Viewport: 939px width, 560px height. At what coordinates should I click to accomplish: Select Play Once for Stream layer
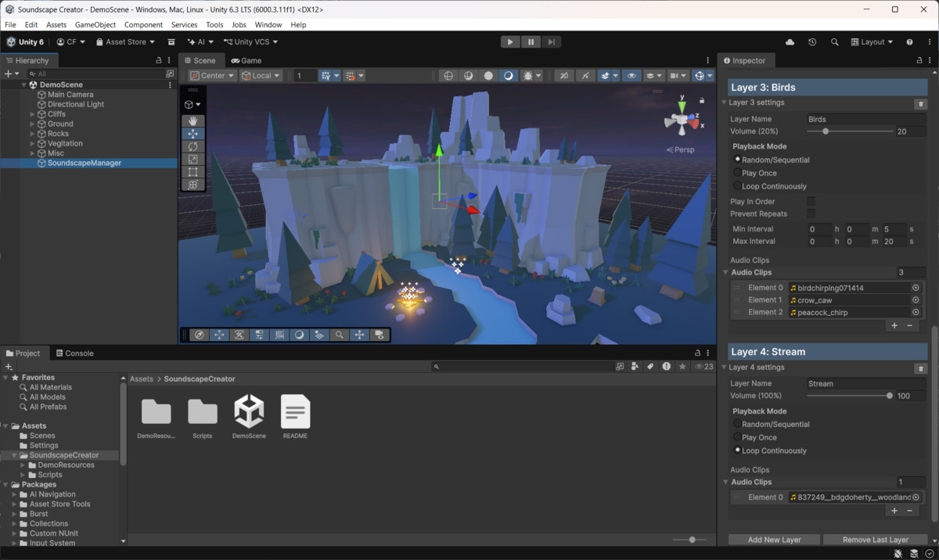coord(737,437)
